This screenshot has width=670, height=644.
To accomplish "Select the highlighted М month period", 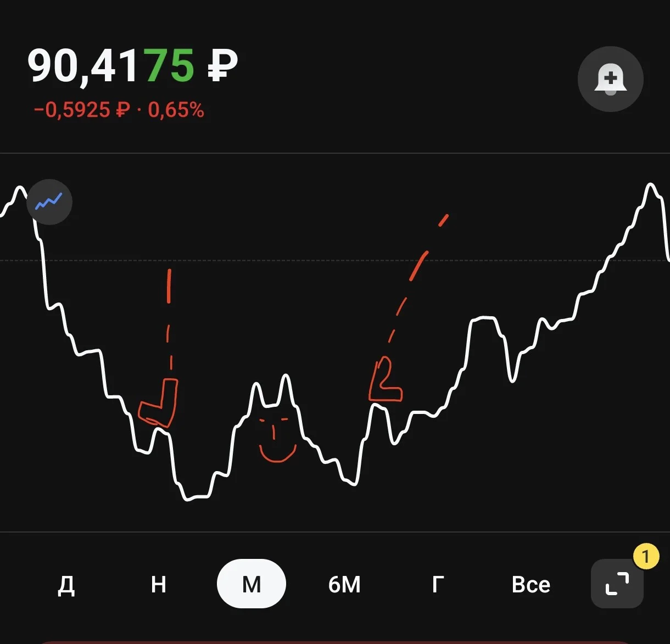I will (x=252, y=584).
